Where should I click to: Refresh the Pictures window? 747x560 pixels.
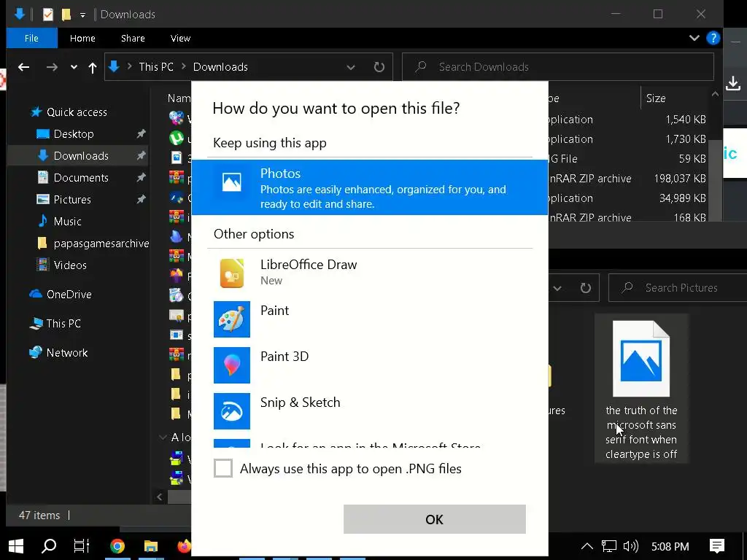point(586,287)
